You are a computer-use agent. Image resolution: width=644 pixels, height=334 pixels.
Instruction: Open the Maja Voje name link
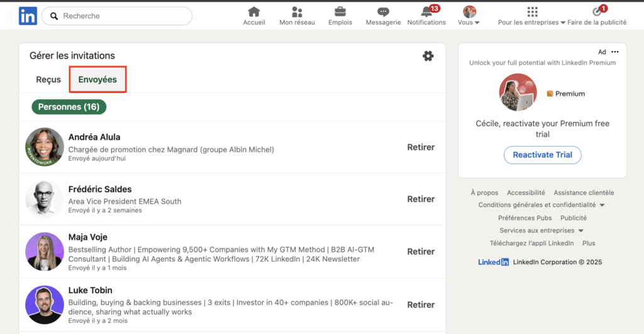click(87, 237)
